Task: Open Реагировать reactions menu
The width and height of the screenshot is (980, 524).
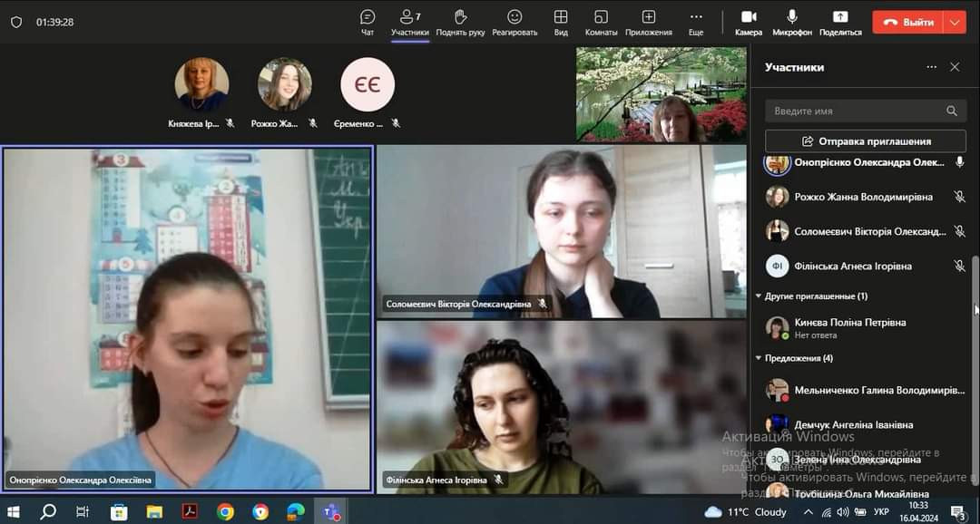Action: tap(514, 23)
